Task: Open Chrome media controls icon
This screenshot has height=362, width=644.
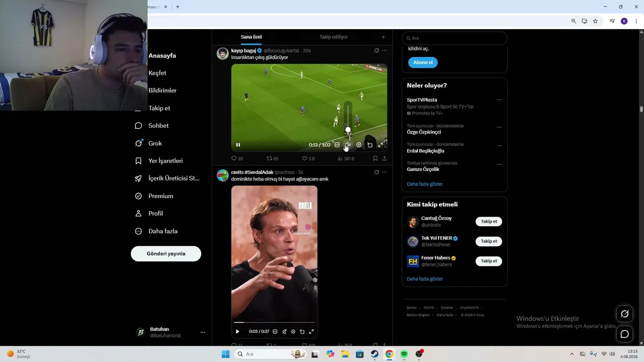Action: [612, 21]
